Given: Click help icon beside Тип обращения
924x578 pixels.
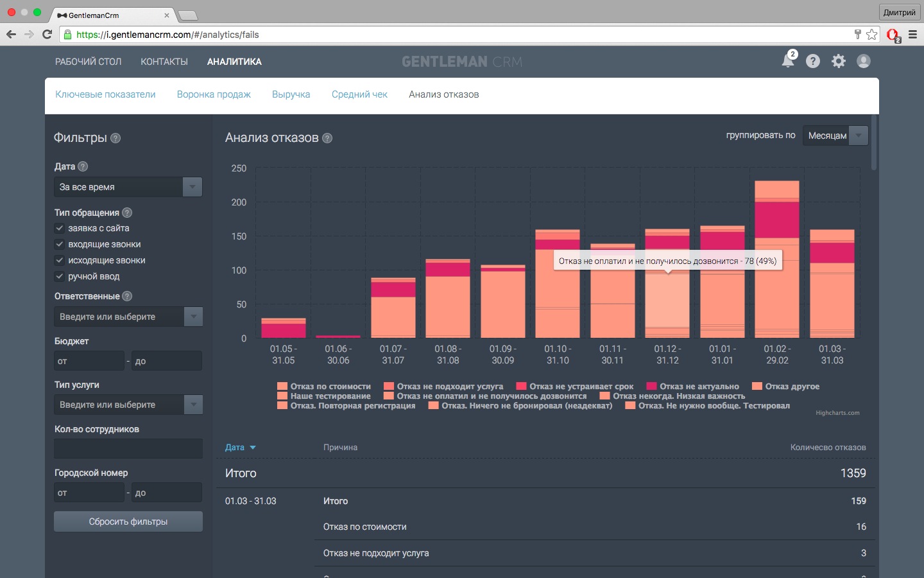Looking at the screenshot, I should click(127, 213).
